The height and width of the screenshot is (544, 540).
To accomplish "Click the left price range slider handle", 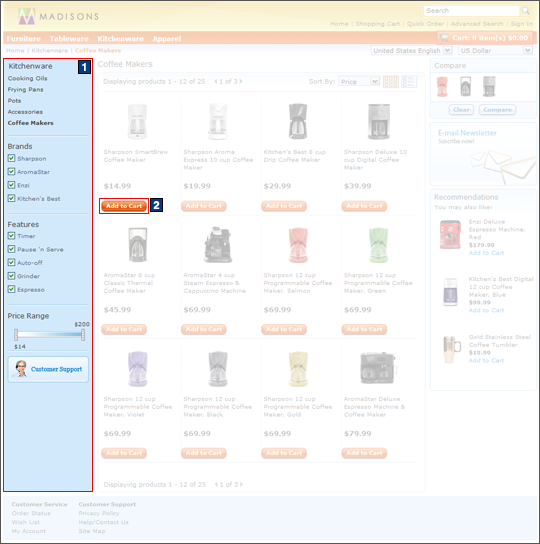I will point(16,335).
